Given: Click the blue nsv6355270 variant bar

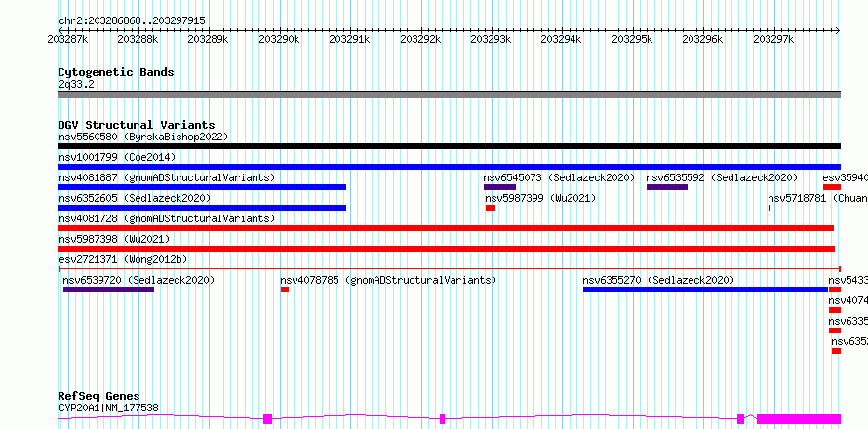Looking at the screenshot, I should [x=705, y=290].
